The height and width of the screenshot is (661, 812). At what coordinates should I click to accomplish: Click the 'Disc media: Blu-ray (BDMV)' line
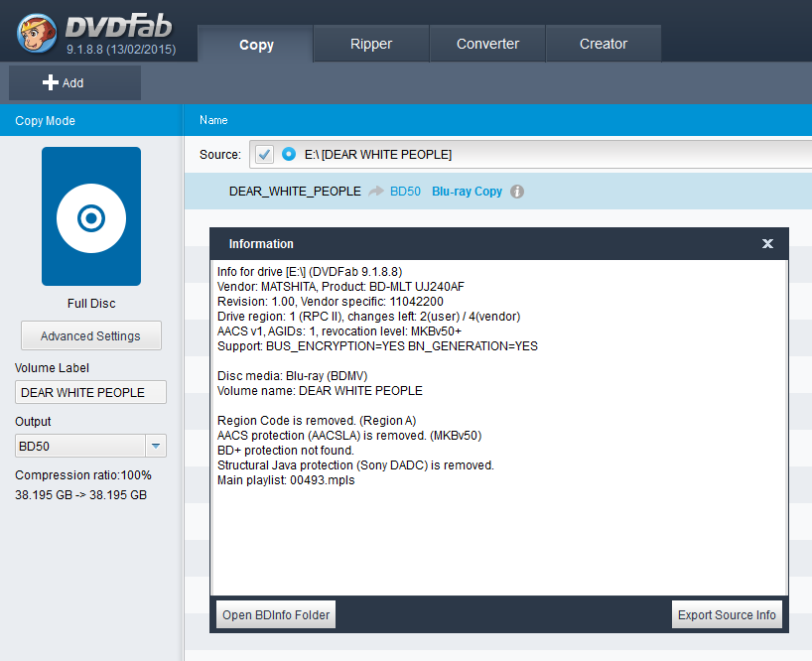click(x=293, y=376)
